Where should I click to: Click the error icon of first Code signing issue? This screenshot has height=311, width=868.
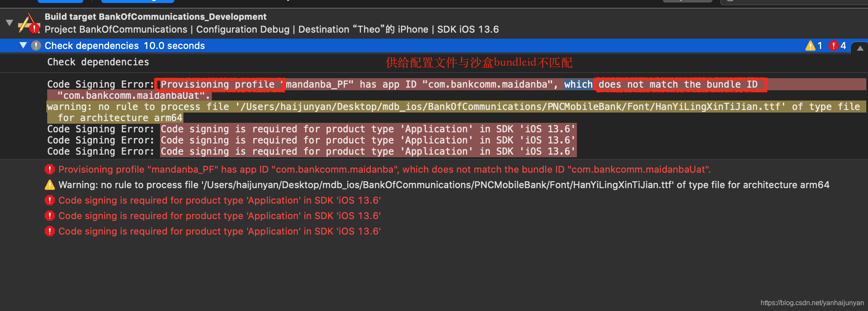tap(50, 200)
